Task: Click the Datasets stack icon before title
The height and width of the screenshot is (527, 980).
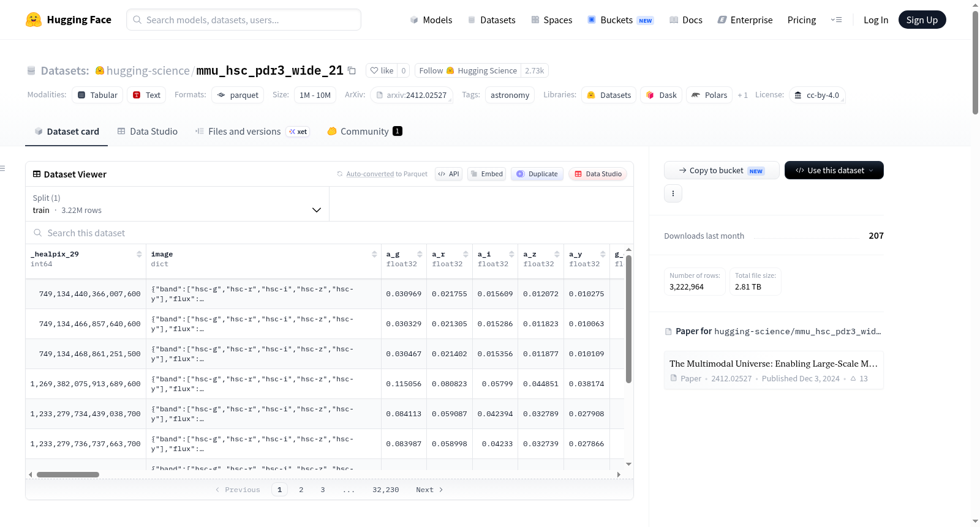Action: click(x=31, y=71)
